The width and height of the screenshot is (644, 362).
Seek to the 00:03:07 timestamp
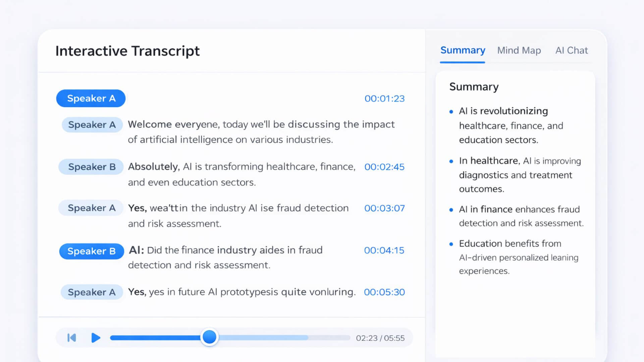point(384,208)
